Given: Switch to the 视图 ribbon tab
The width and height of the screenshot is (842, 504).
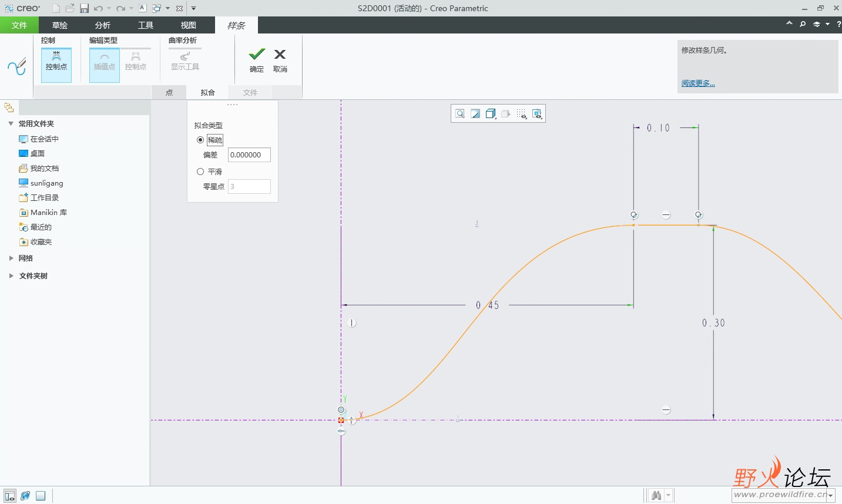Looking at the screenshot, I should point(189,25).
